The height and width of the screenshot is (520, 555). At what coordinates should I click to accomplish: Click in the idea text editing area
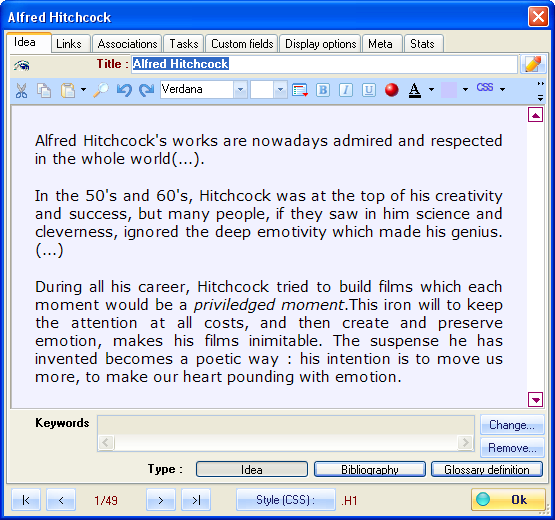(x=269, y=256)
